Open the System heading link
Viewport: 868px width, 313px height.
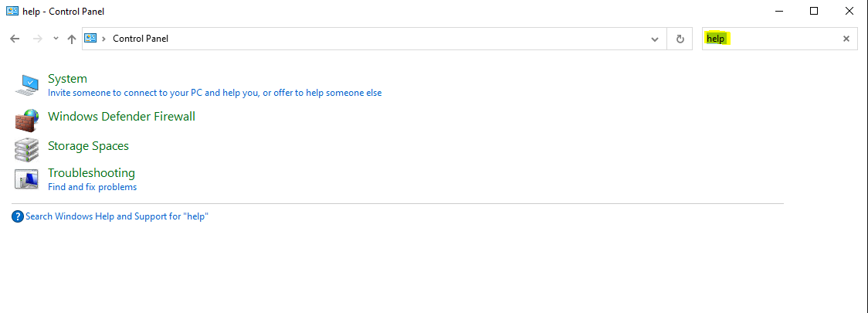(x=67, y=79)
